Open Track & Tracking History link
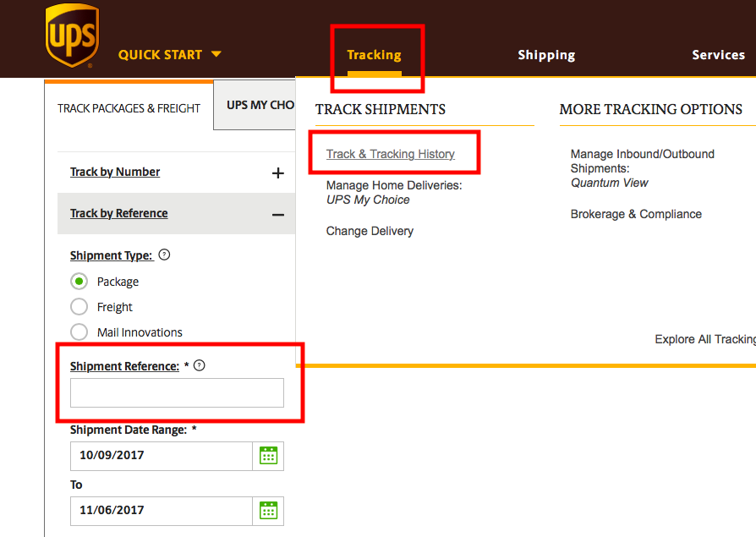 390,154
